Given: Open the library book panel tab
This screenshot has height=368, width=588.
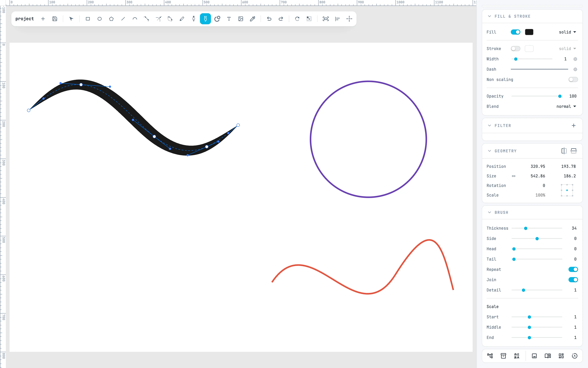Looking at the screenshot, I should (548, 356).
